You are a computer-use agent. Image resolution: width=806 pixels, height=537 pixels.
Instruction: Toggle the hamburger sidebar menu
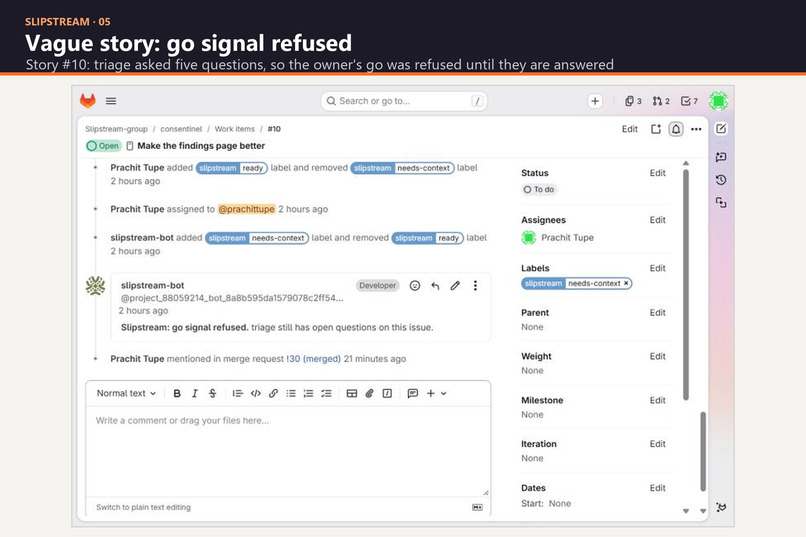[x=111, y=101]
